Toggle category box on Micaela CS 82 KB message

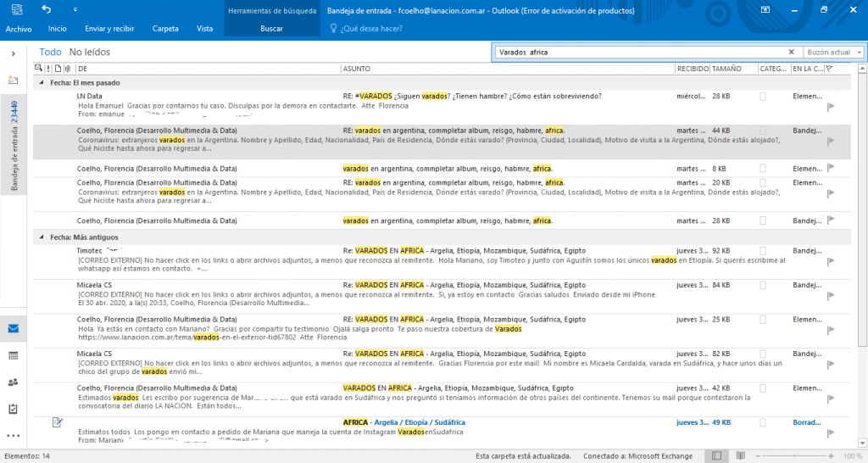point(762,354)
